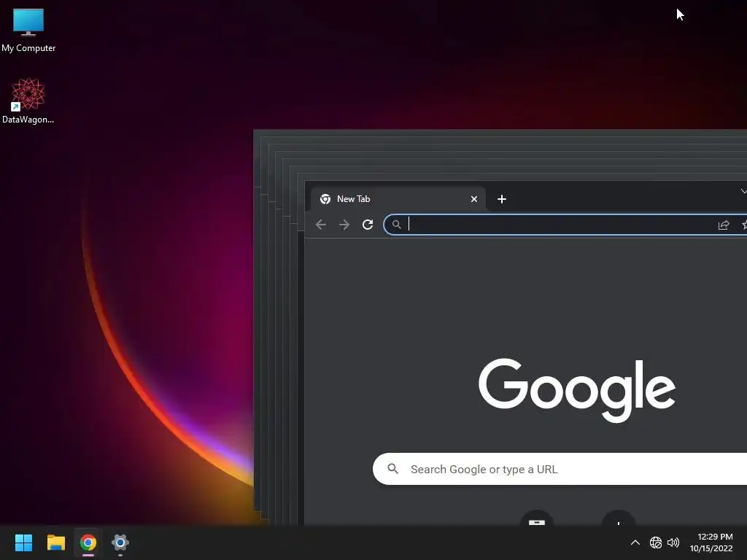
Task: Click magnifier icon in Google search box
Action: (x=393, y=469)
